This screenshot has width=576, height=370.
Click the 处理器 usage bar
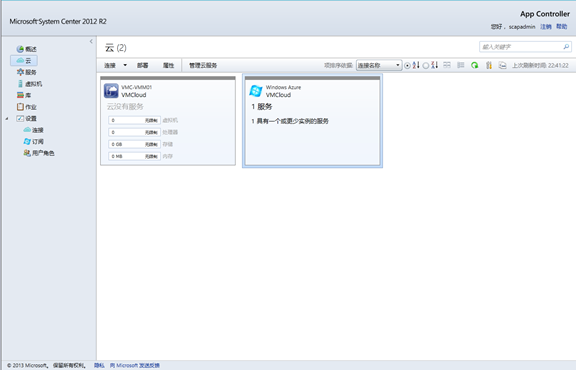point(134,132)
